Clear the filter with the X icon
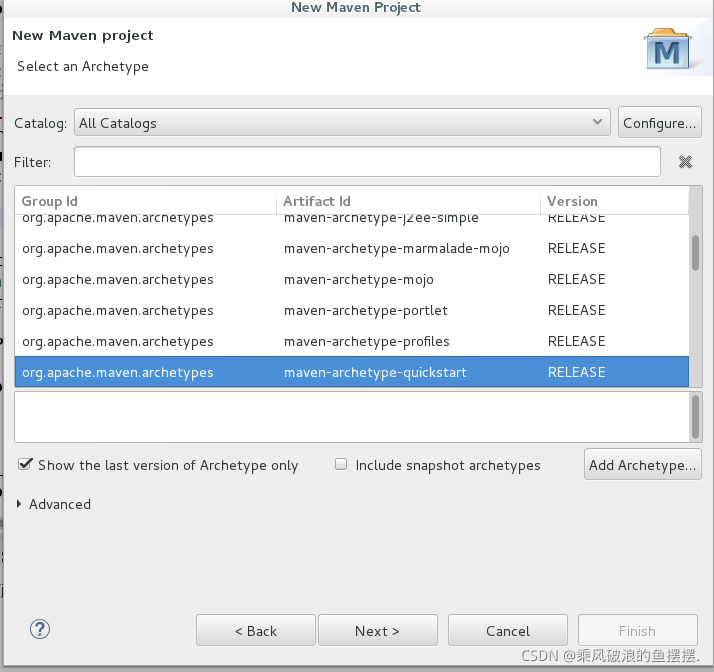 [x=685, y=162]
